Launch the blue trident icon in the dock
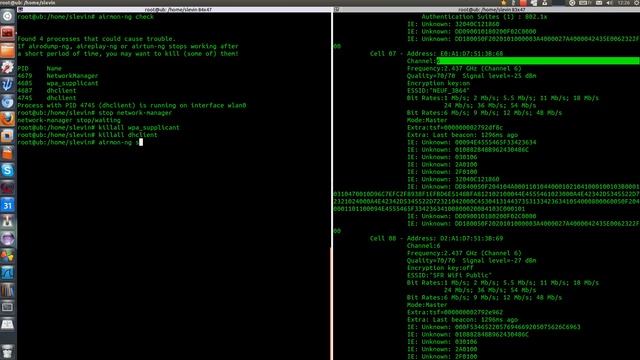The image size is (640, 360). (x=7, y=84)
